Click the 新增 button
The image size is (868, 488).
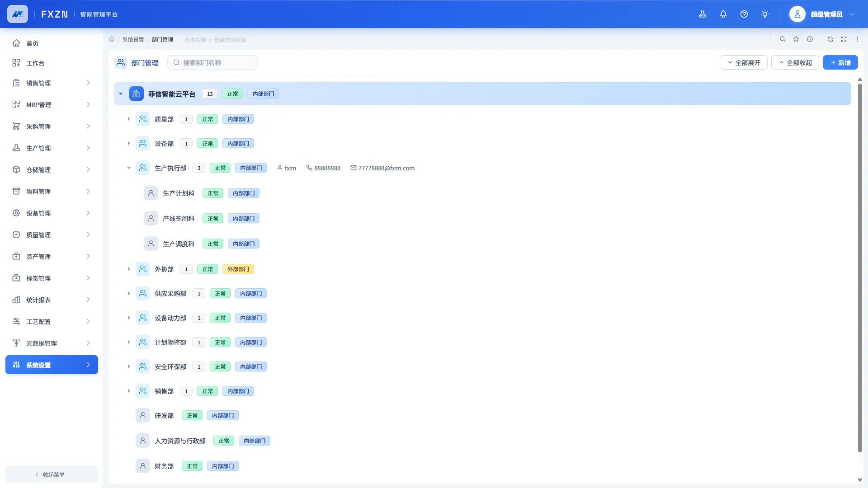840,62
